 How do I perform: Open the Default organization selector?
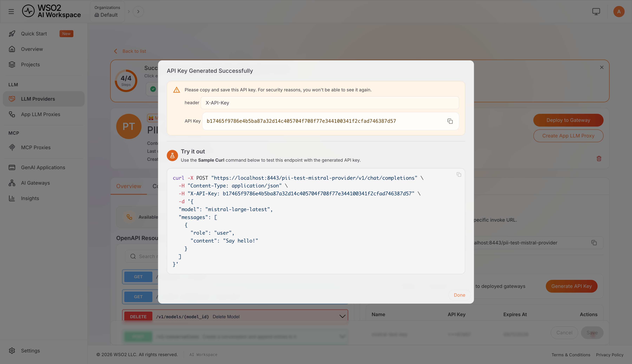click(x=107, y=12)
